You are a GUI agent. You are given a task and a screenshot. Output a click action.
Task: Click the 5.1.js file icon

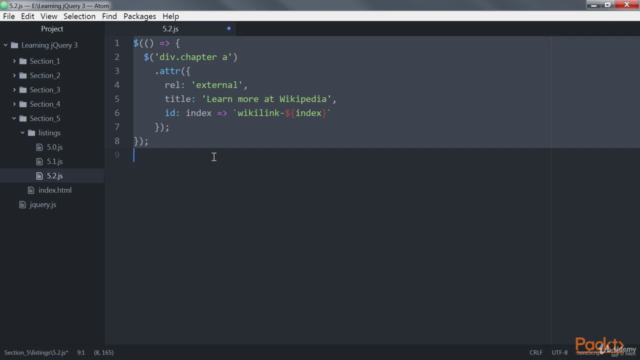pyautogui.click(x=39, y=162)
